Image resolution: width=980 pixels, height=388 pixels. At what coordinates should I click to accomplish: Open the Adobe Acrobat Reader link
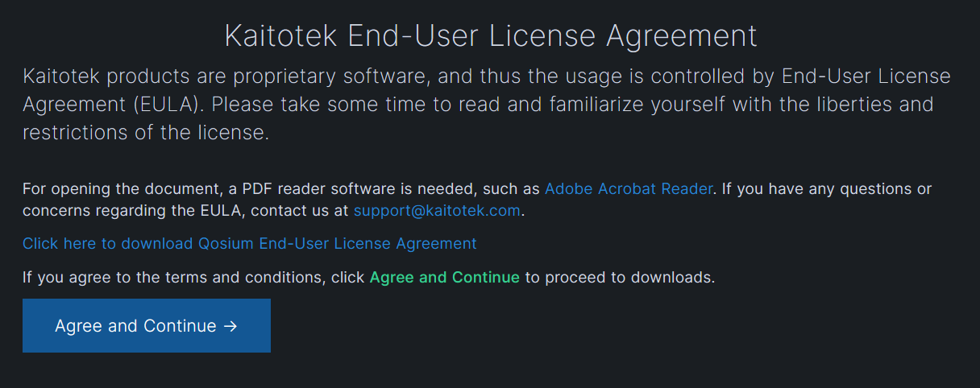tap(629, 189)
